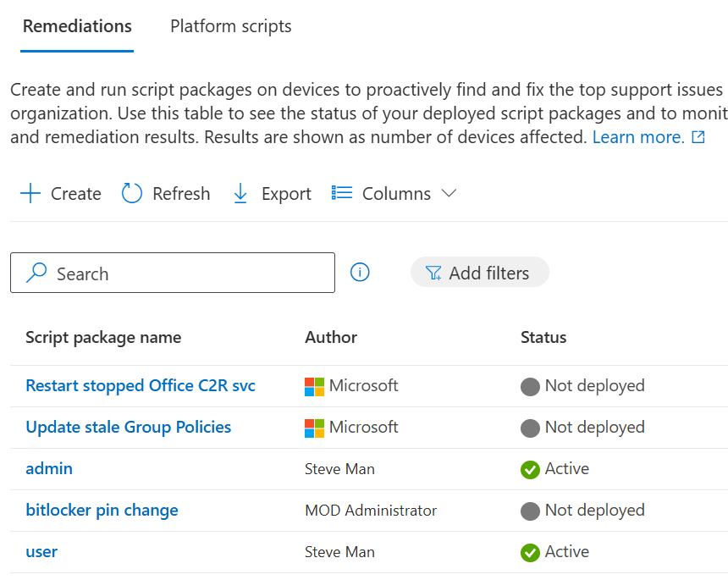
Task: Open the user script package
Action: pyautogui.click(x=41, y=552)
